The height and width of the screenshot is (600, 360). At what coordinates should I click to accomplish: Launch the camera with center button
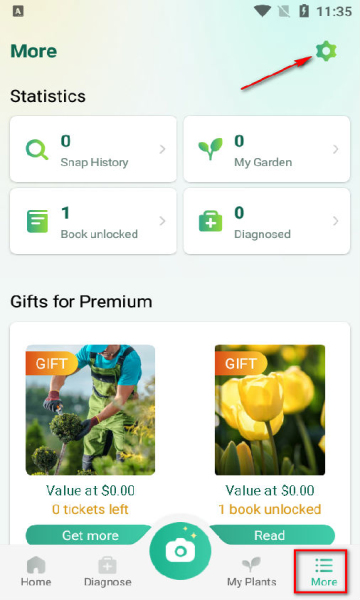[180, 551]
